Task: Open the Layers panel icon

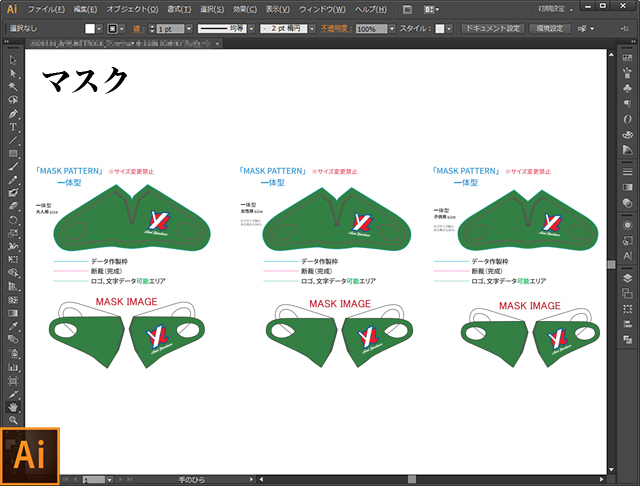Action: pyautogui.click(x=627, y=278)
